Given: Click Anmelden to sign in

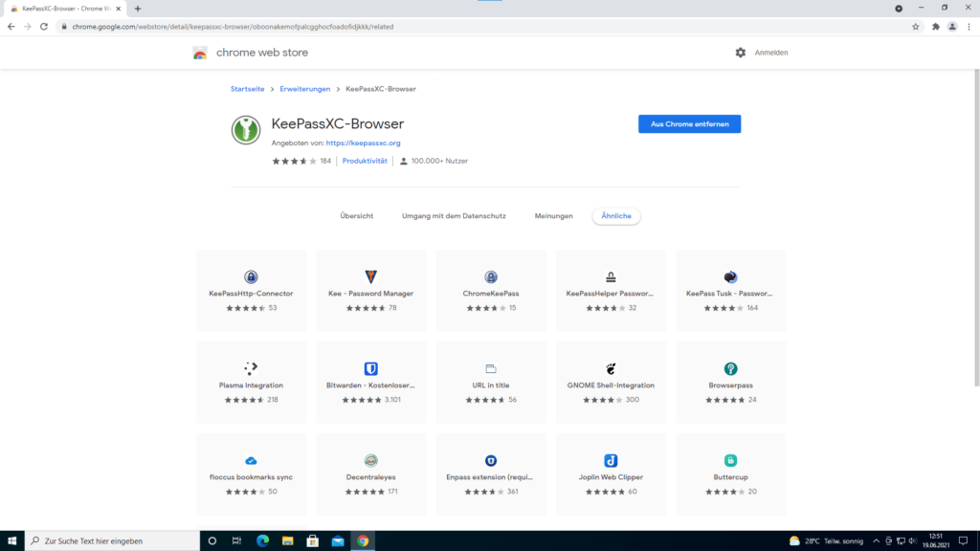Looking at the screenshot, I should pos(770,53).
